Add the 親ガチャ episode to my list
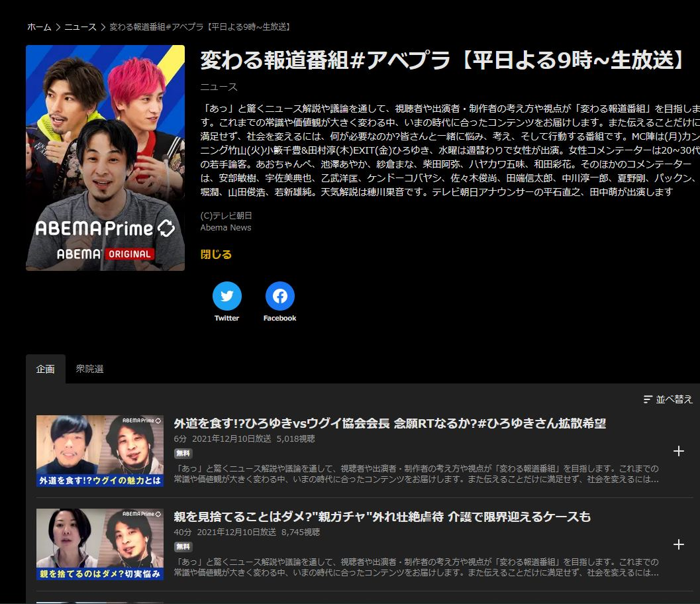Viewport: 700px width, 604px height. [678, 544]
